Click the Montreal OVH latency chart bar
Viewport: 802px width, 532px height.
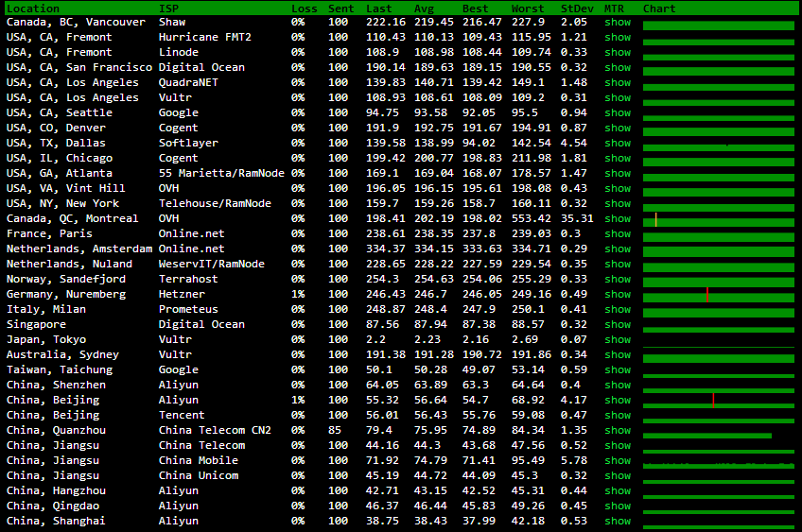[x=719, y=222]
